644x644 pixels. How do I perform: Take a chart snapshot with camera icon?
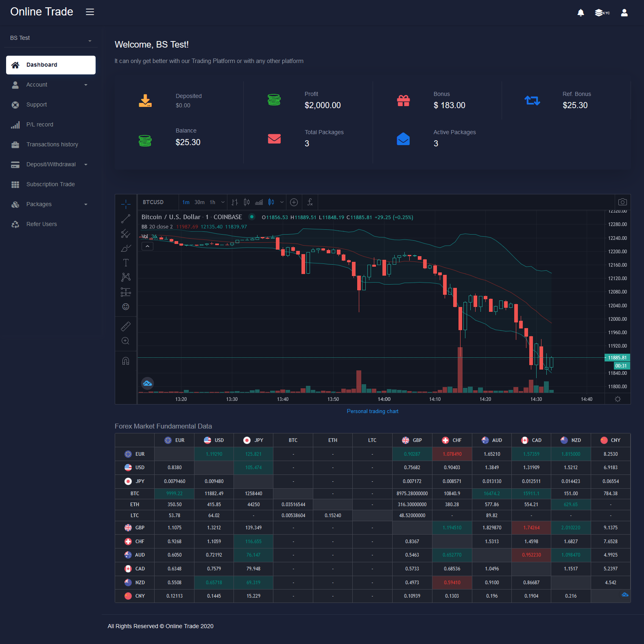[x=622, y=202]
